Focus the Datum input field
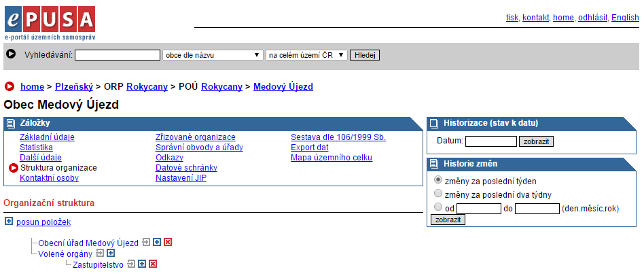The image size is (644, 278). click(x=491, y=141)
